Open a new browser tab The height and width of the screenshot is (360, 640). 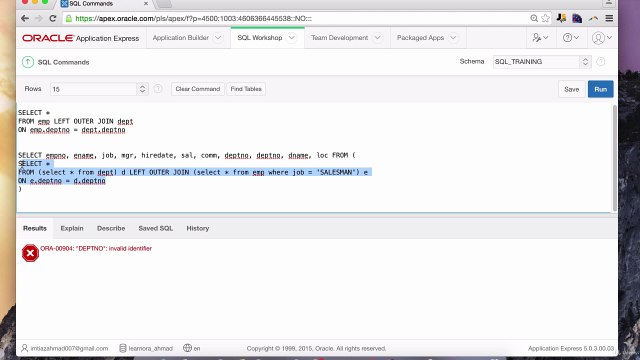point(164,4)
